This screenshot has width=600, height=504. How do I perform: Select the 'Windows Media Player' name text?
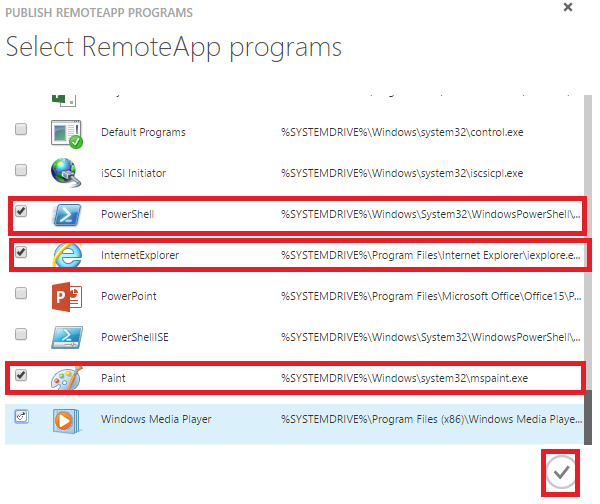[156, 419]
